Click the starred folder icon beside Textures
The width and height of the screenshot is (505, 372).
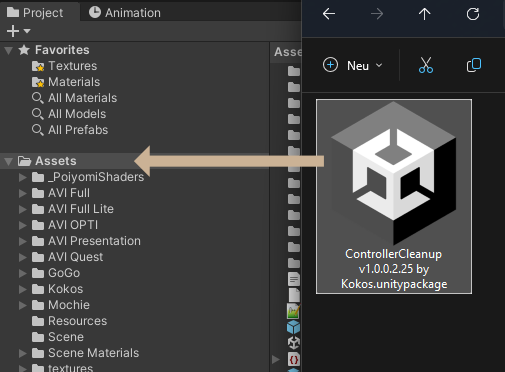point(38,66)
